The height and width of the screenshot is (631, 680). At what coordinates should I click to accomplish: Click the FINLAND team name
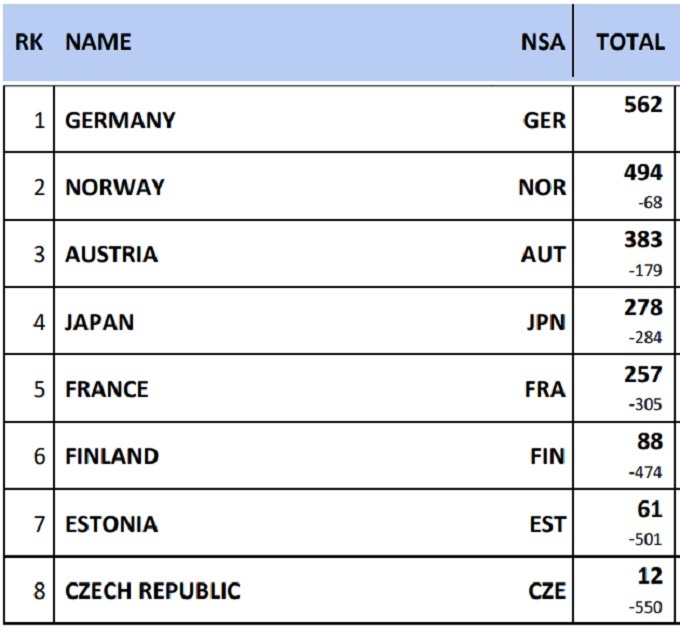tap(112, 456)
